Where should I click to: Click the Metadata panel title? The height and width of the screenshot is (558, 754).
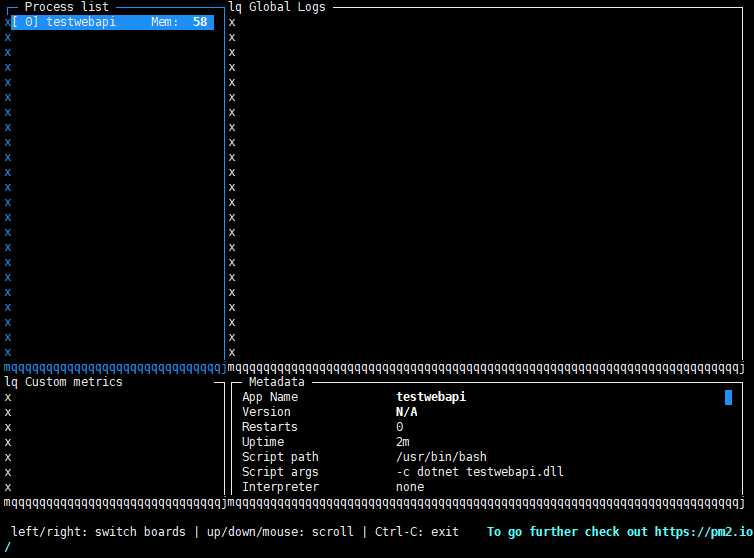276,382
